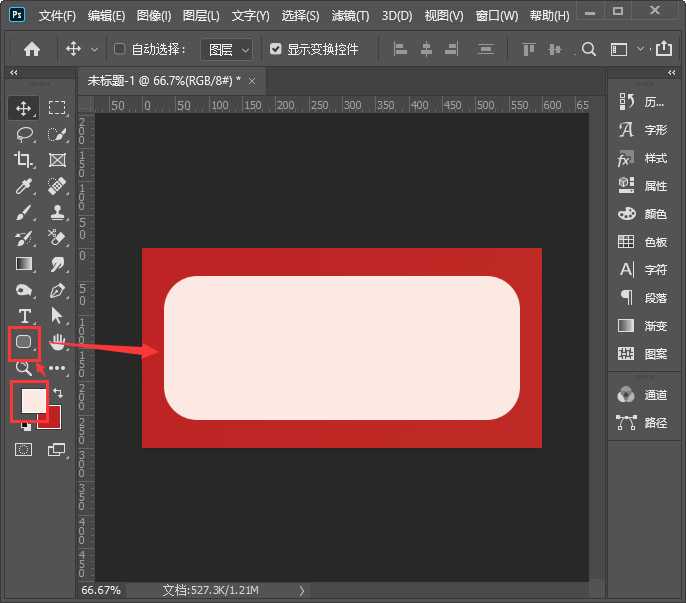Toggle Quick Mask mode
Viewport: 686px width, 603px height.
tap(23, 450)
